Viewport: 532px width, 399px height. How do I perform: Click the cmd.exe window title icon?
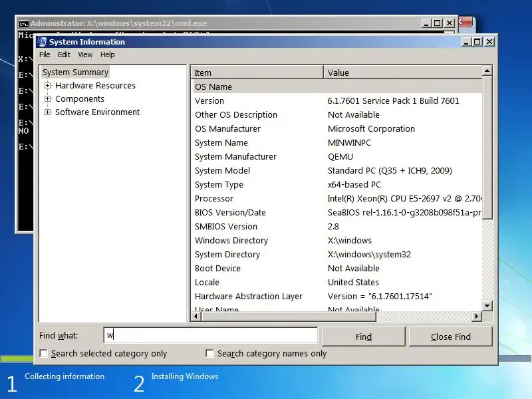click(23, 23)
